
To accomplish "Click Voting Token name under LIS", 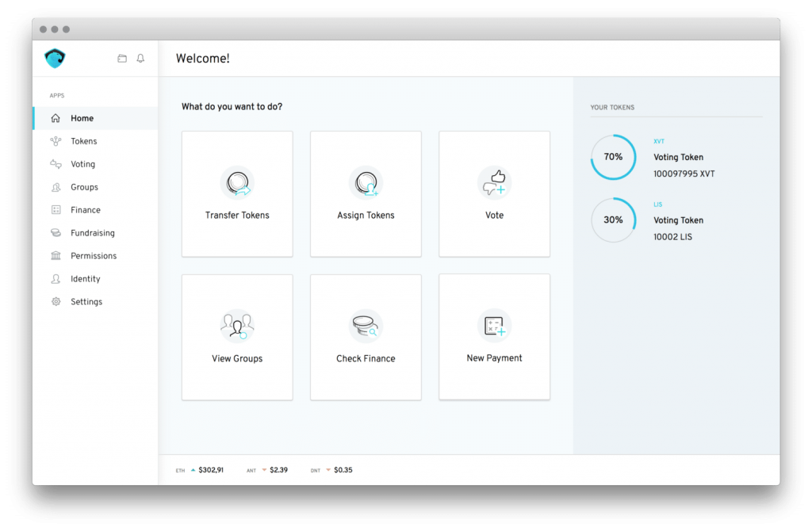I will click(679, 220).
